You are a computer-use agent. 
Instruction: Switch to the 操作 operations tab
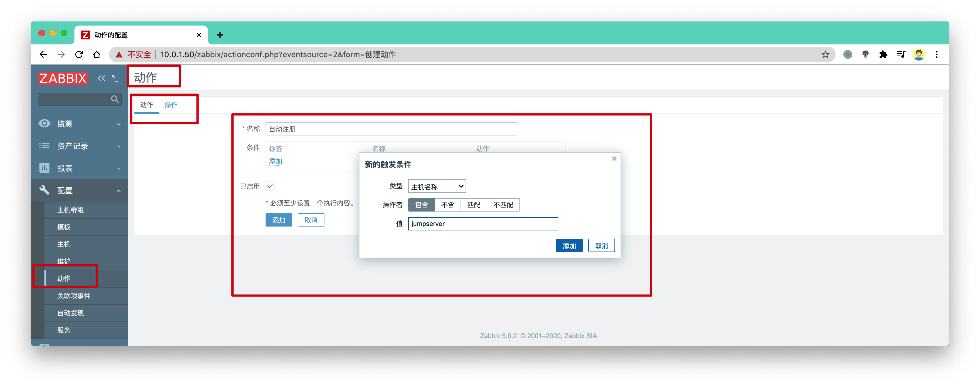click(x=171, y=105)
